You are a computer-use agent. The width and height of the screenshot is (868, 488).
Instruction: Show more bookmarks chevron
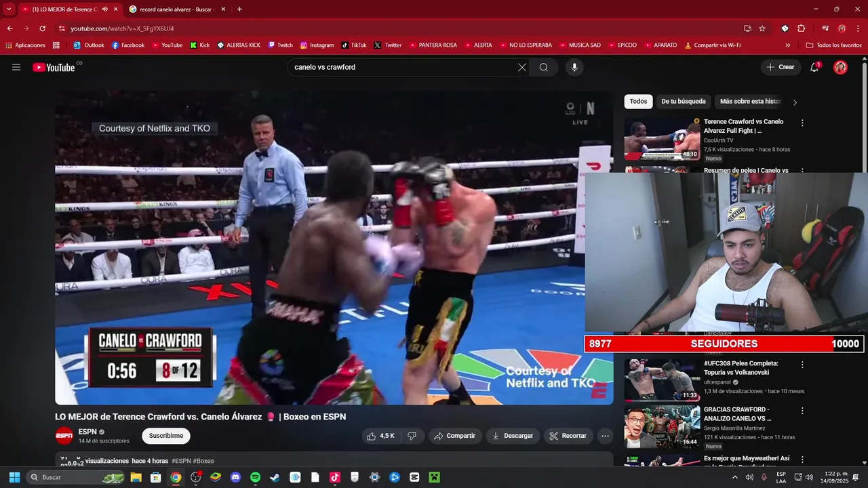point(787,45)
